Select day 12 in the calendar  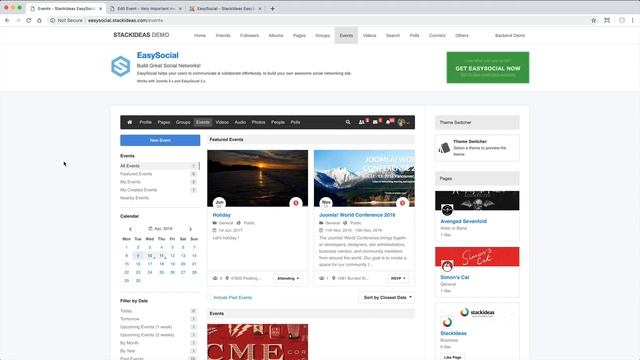click(x=172, y=256)
